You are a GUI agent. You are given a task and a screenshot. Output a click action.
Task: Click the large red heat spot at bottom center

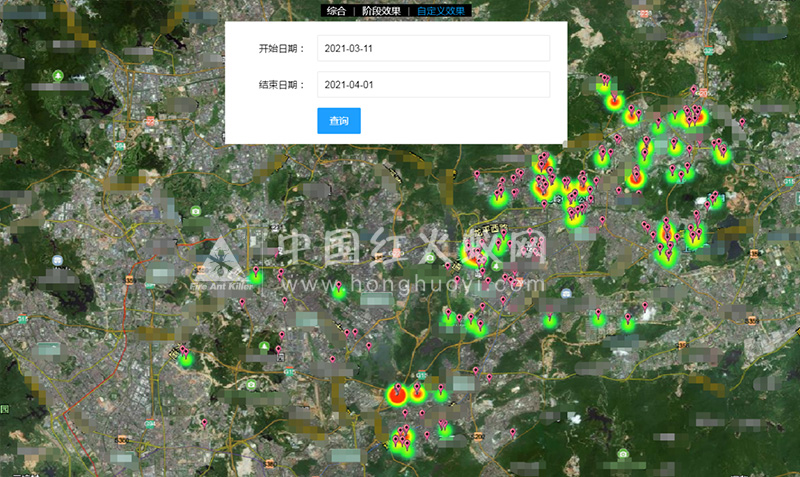[397, 394]
